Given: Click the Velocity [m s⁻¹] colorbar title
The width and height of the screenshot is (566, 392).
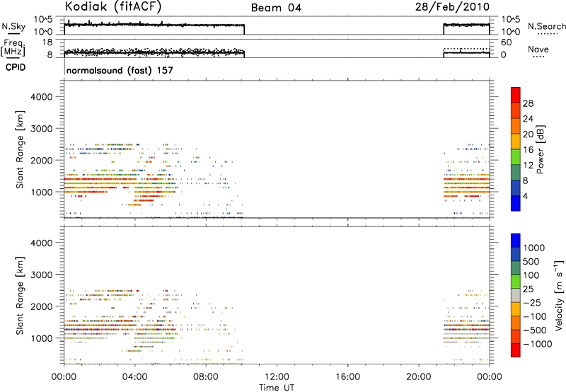Looking at the screenshot, I should pyautogui.click(x=559, y=295).
